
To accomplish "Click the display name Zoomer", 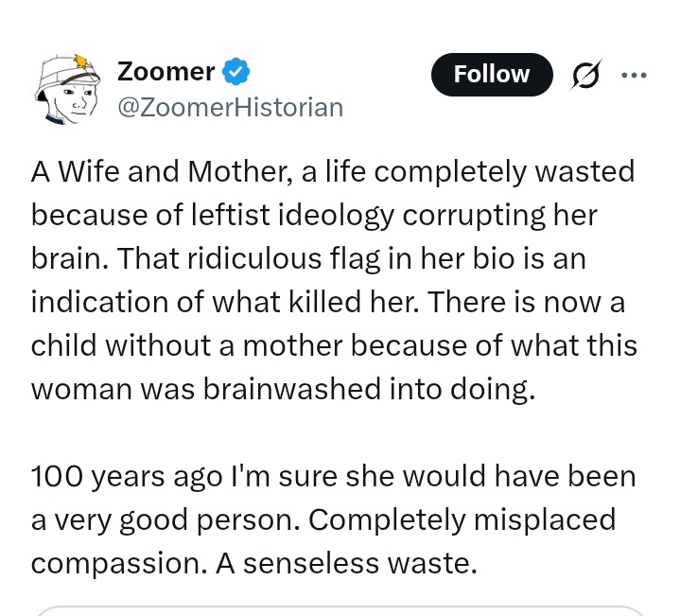I will pos(166,72).
